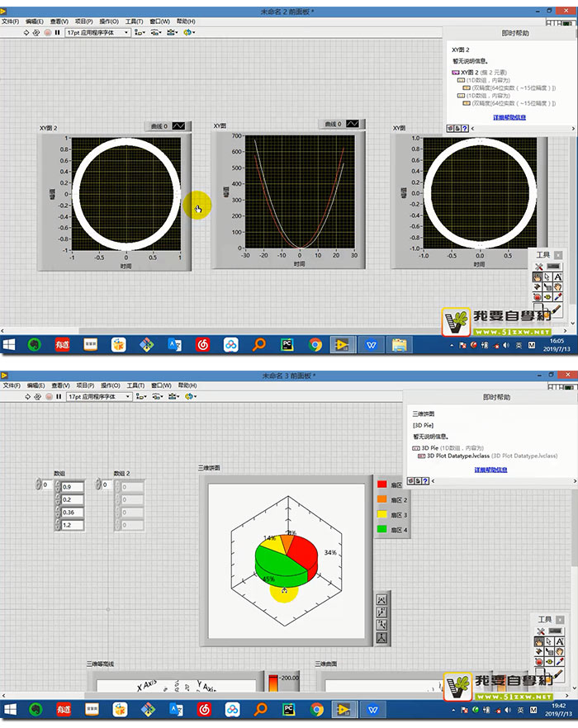578x728 pixels.
Task: Select Scroll grab-hand tool in 未命名 2 tools palette
Action: click(x=558, y=287)
